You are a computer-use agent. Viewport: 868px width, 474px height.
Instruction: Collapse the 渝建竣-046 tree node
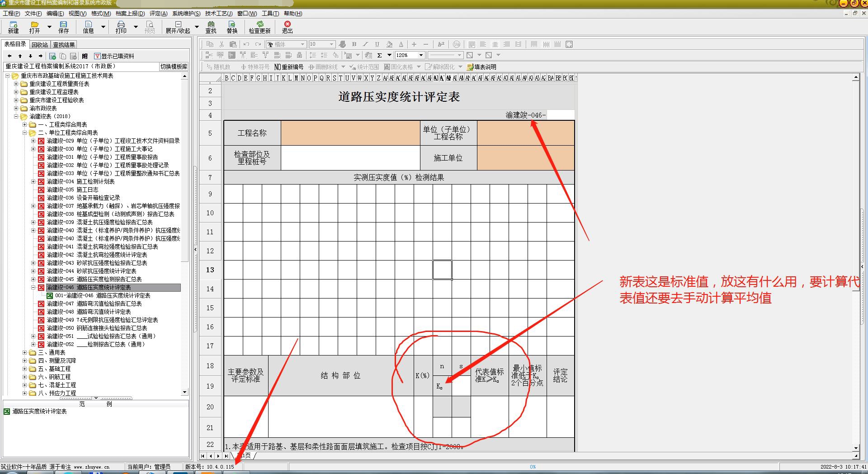33,287
